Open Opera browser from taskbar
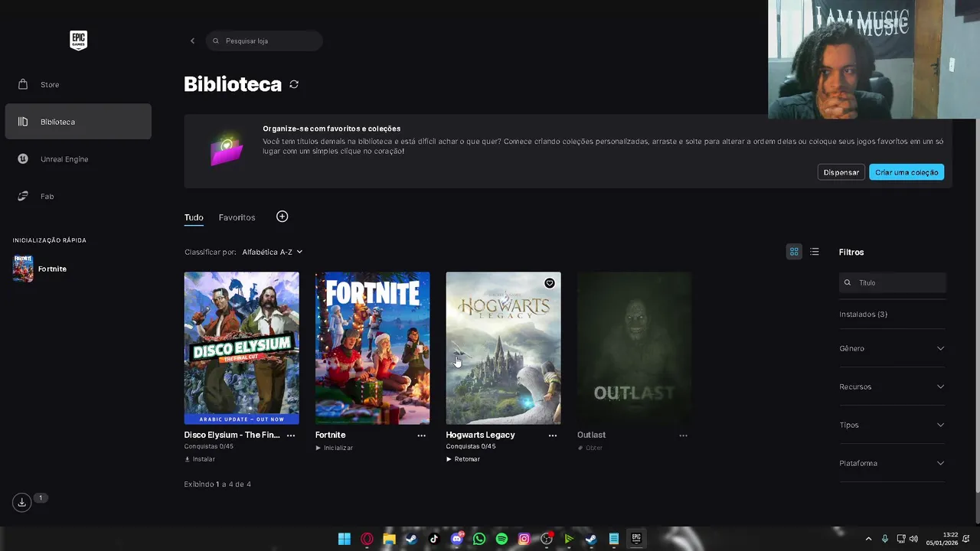This screenshot has width=980, height=551. pos(367,539)
